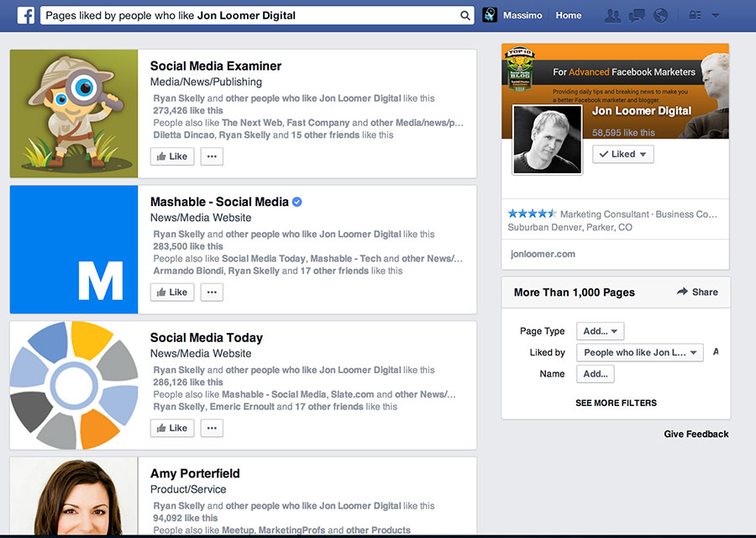Open Armando Biondi's profile link

coord(188,271)
